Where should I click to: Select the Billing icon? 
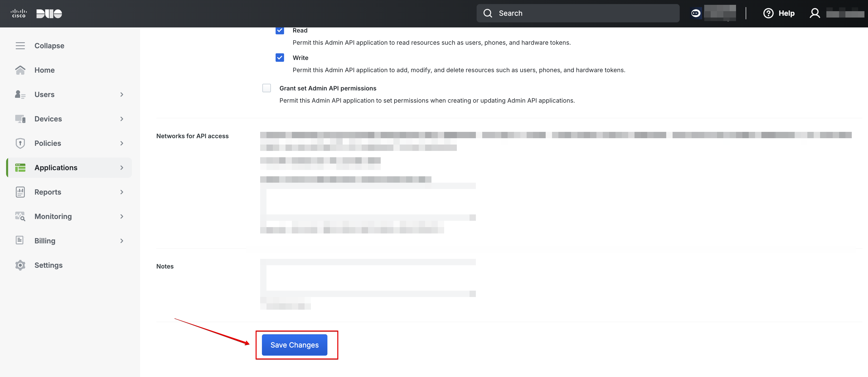pyautogui.click(x=20, y=240)
